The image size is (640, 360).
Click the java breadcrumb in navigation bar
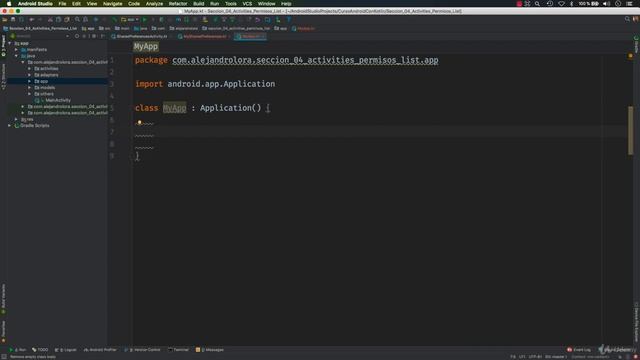(x=140, y=29)
